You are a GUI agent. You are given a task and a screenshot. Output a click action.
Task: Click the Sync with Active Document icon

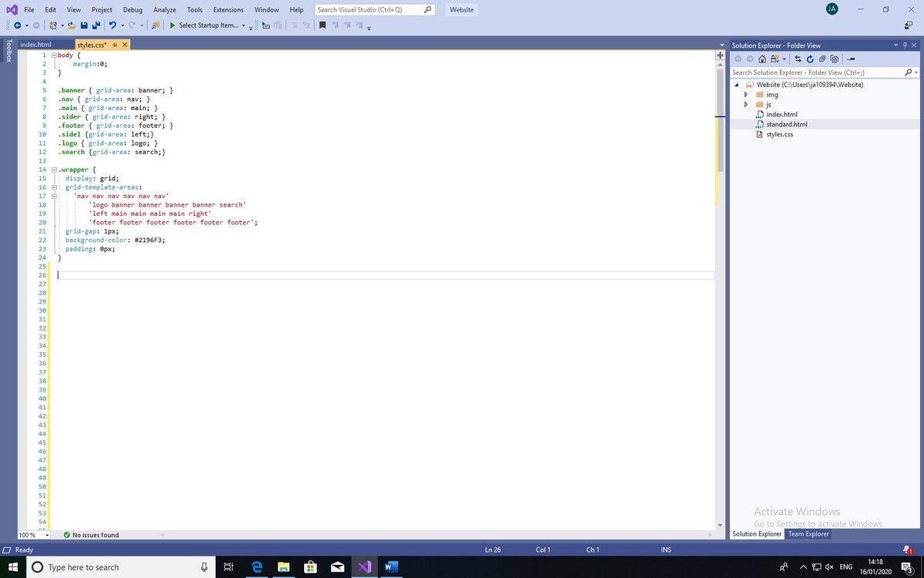point(798,59)
